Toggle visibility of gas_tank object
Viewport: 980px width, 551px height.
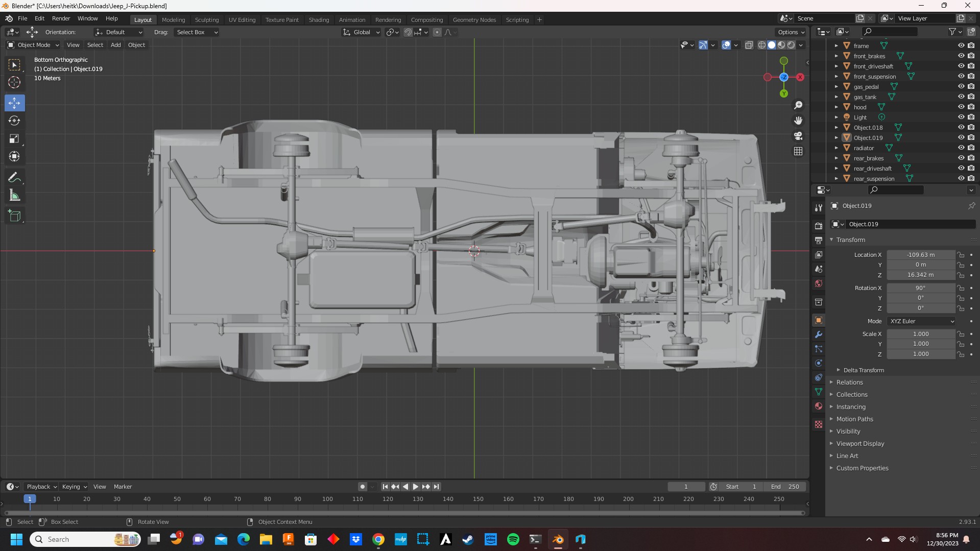pos(961,97)
